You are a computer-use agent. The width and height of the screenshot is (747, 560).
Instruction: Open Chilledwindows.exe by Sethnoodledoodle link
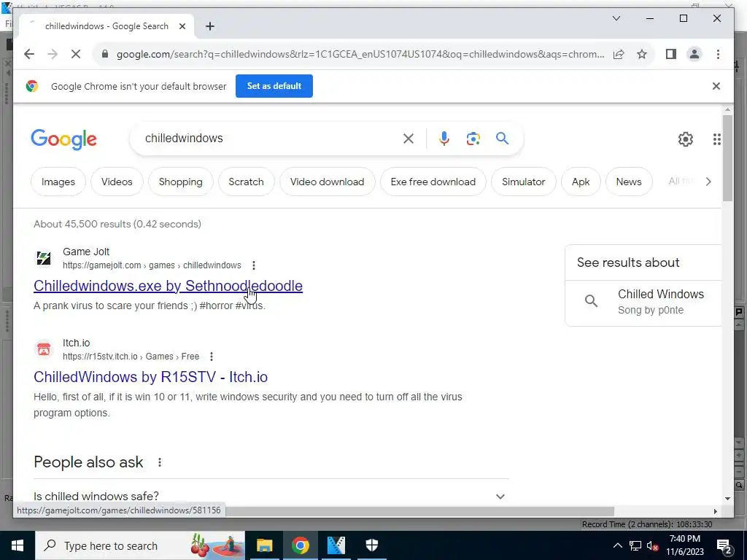coord(169,286)
